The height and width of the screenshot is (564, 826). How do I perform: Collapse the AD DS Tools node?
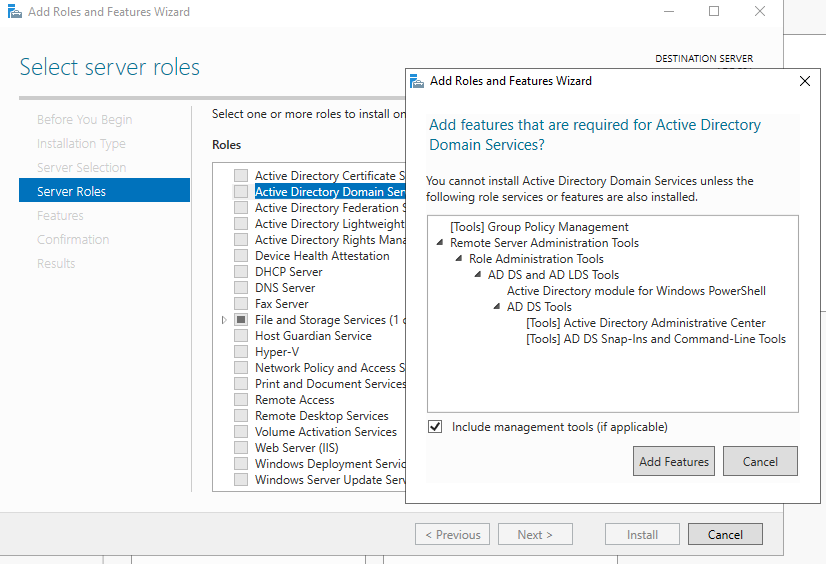click(496, 306)
